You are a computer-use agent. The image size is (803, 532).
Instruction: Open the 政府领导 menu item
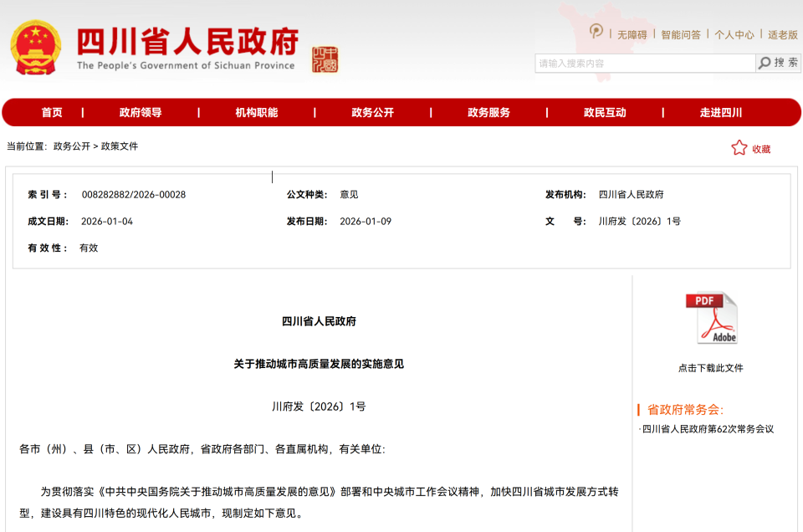[x=141, y=112]
